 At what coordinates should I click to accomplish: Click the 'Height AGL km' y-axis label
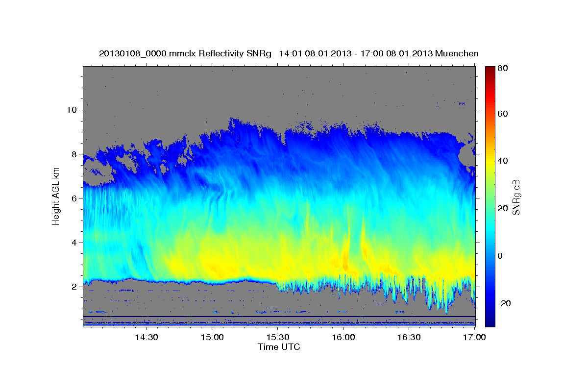[x=56, y=196]
